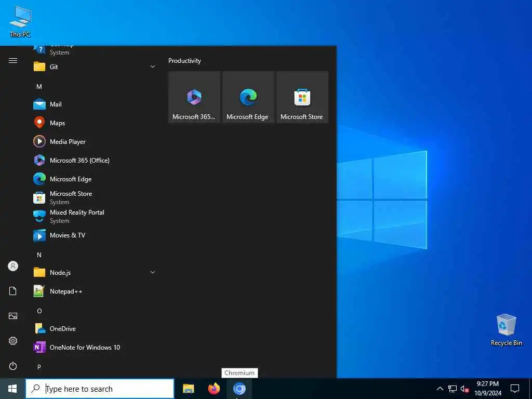Open Media Player in the app list
Image resolution: width=532 pixels, height=399 pixels.
click(x=95, y=141)
